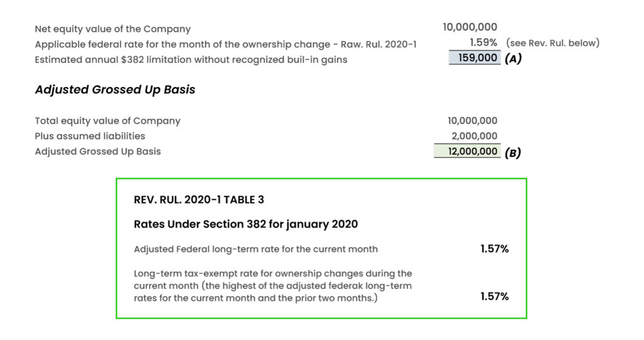This screenshot has height=340, width=644.
Task: Select the 1.57% long-term tax-exempt rate value
Action: tap(494, 297)
